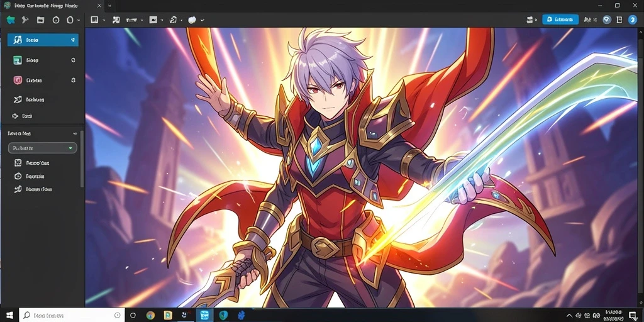644x322 pixels.
Task: Click the folder icon in the toolbar
Action: click(x=40, y=19)
